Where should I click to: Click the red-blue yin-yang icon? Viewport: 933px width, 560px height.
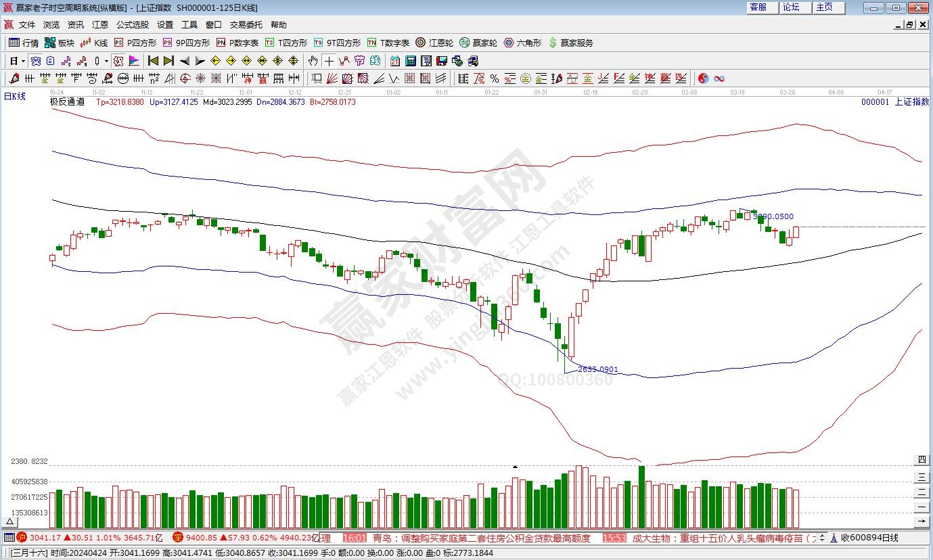(x=703, y=78)
